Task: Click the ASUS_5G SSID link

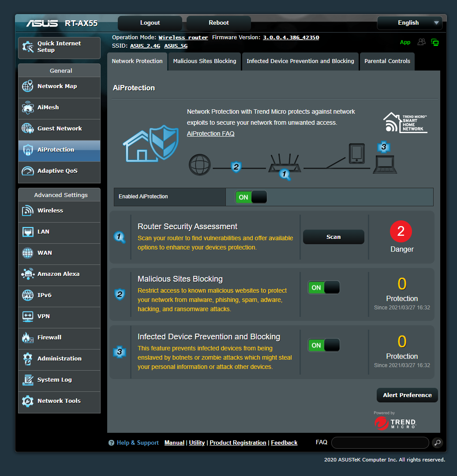Action: 176,46
